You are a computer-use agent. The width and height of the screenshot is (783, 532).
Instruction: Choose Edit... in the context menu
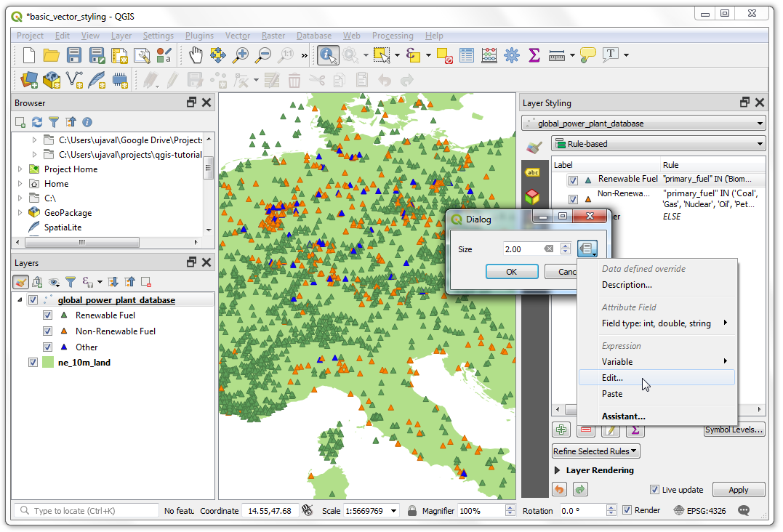coord(612,378)
